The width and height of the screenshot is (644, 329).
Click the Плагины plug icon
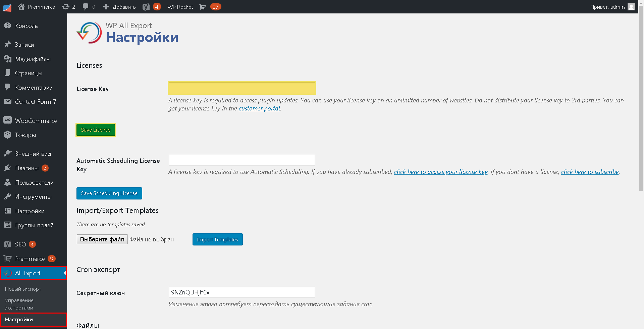pos(7,168)
